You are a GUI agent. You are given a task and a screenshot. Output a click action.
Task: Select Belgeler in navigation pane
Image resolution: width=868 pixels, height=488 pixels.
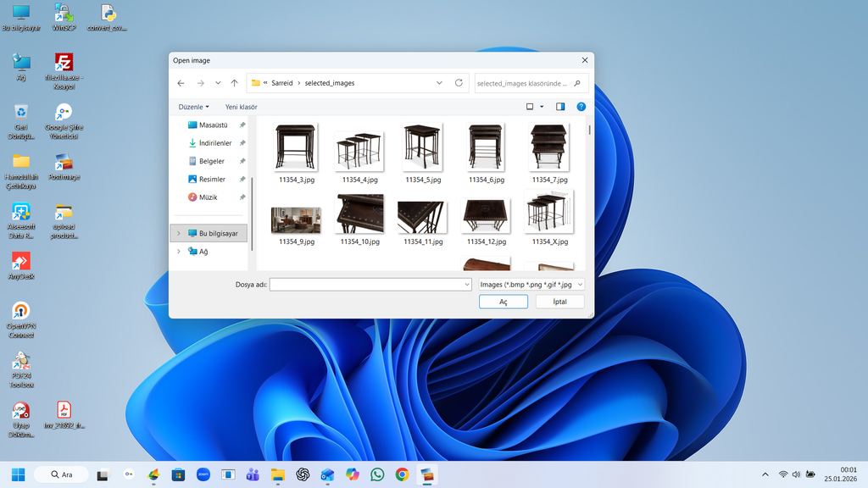(211, 161)
